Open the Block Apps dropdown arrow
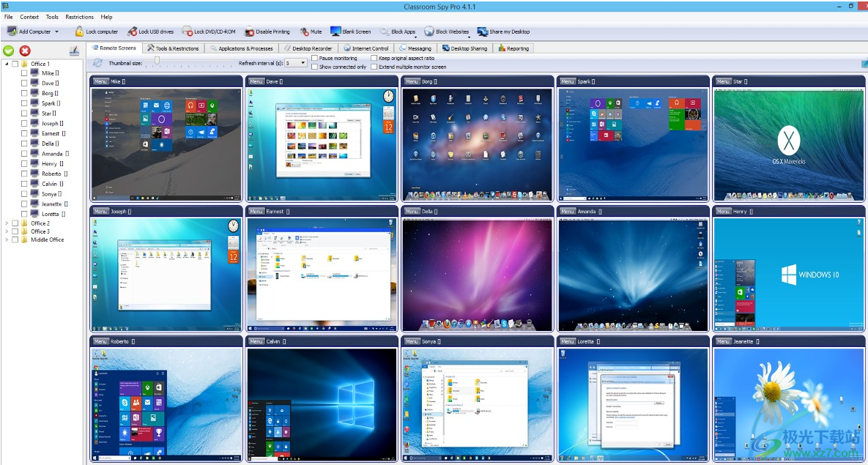The image size is (868, 465). coord(415,37)
